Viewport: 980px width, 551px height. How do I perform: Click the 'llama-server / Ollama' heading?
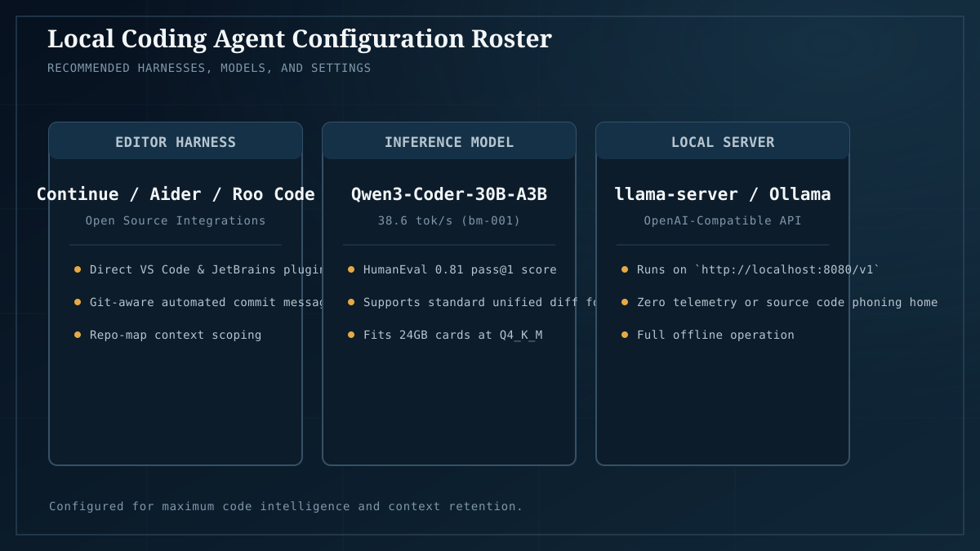click(723, 194)
